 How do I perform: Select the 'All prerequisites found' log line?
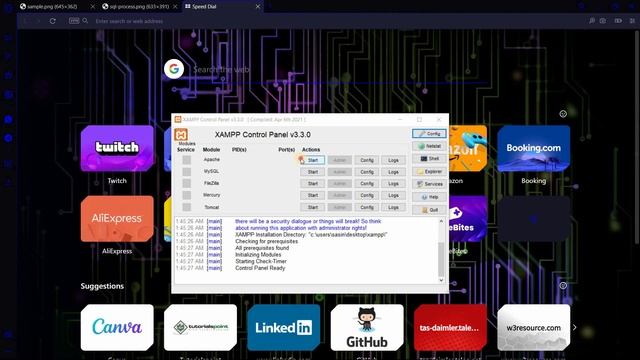pyautogui.click(x=262, y=248)
